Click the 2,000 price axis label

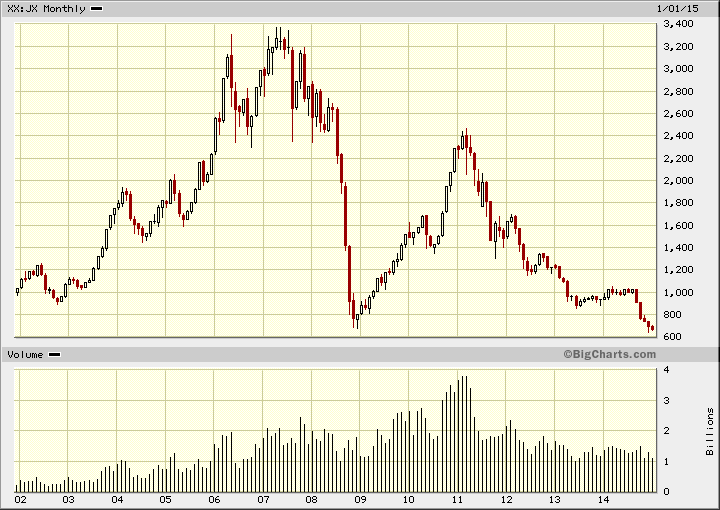tap(678, 180)
